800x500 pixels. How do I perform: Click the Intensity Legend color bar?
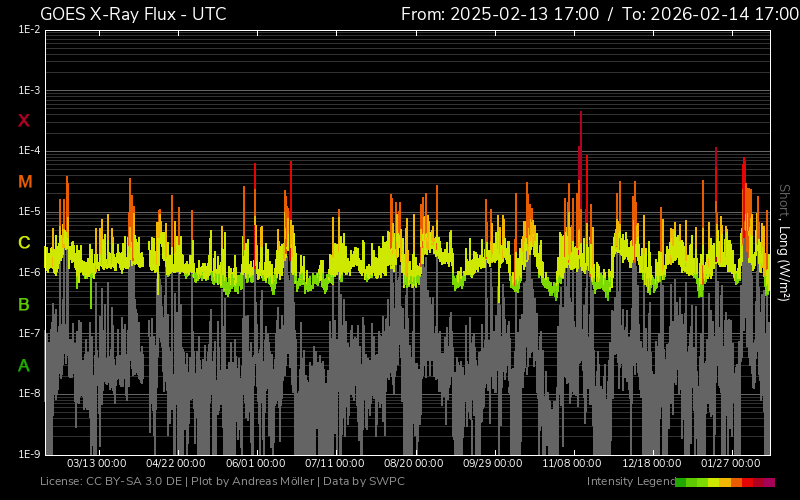click(x=725, y=482)
